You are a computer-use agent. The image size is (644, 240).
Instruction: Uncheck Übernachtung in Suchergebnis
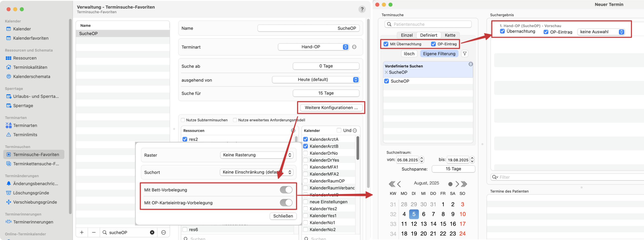click(x=502, y=31)
